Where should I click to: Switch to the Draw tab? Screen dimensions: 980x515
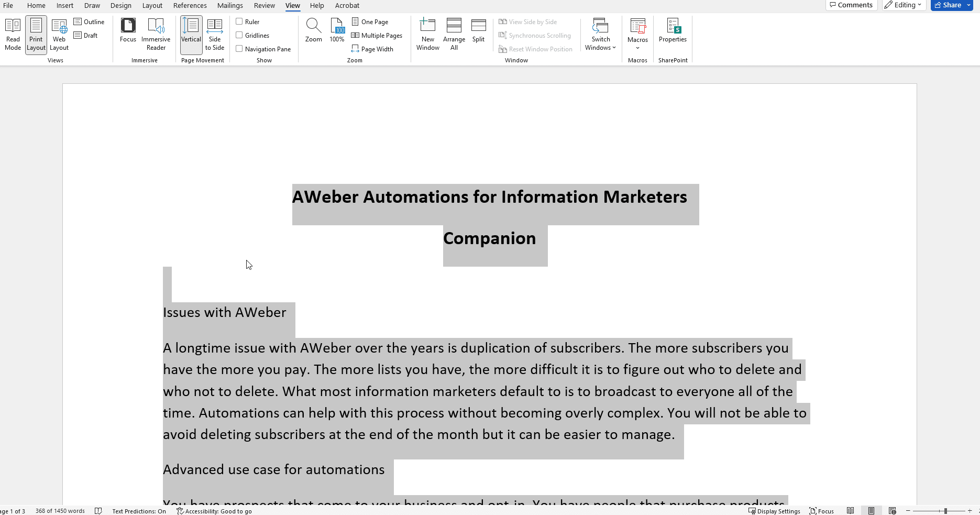click(92, 5)
